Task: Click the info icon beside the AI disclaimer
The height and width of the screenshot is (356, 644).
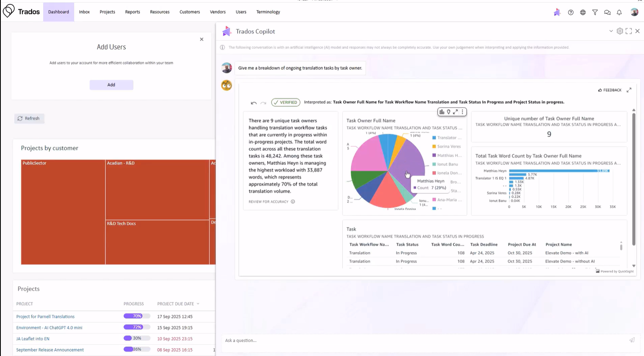Action: pos(222,48)
